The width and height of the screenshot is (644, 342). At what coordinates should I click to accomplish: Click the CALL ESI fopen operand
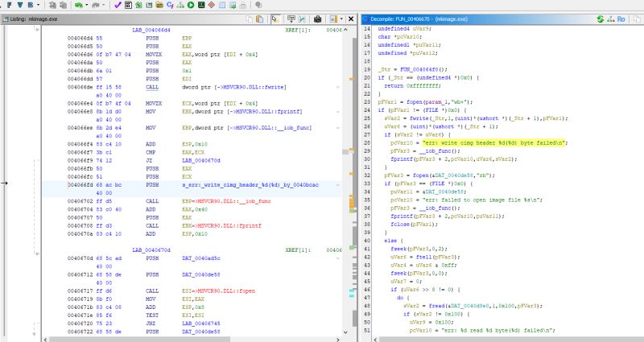click(218, 290)
